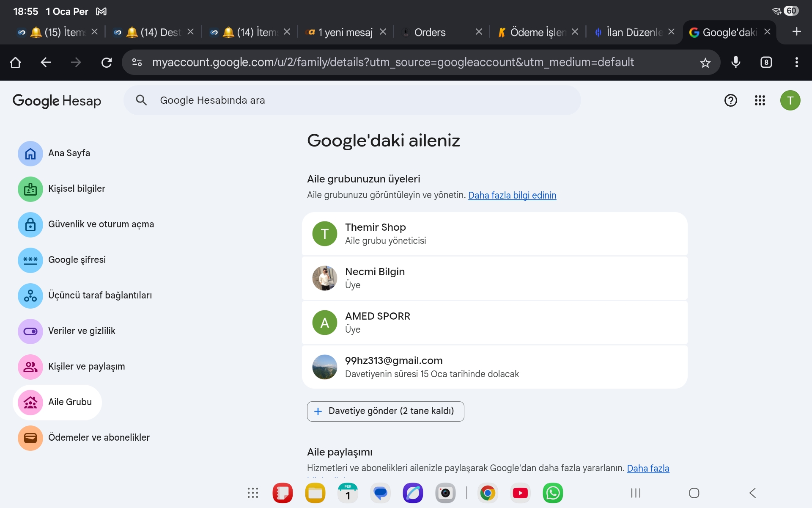Go to Güvenlik ve oturum açma
The height and width of the screenshot is (508, 812).
point(86,224)
